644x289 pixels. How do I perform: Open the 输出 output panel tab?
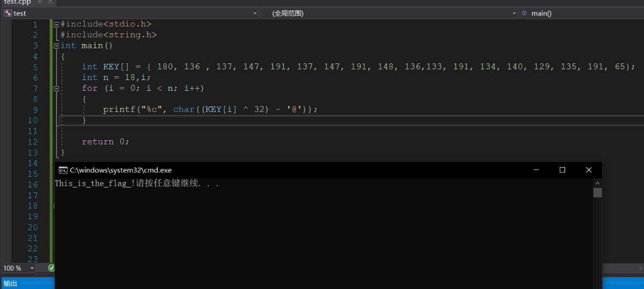click(10, 283)
